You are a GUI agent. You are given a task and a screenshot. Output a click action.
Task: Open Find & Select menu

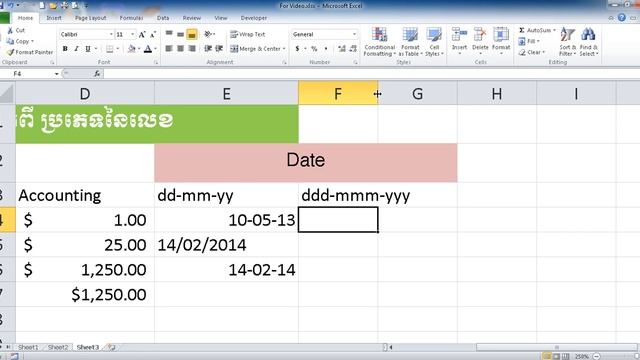(588, 42)
